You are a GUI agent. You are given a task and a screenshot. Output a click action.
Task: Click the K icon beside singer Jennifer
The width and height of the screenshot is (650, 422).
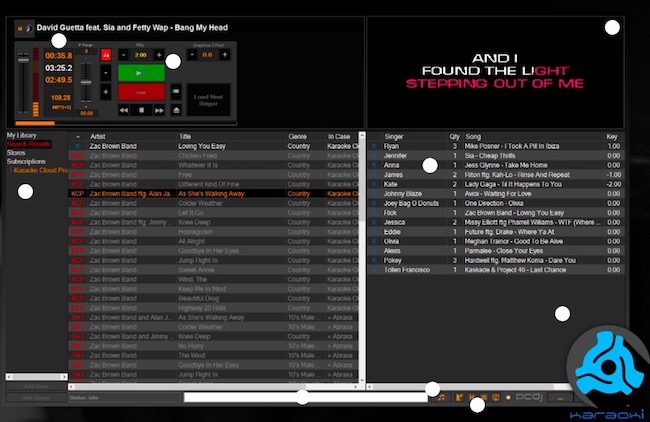(x=374, y=155)
